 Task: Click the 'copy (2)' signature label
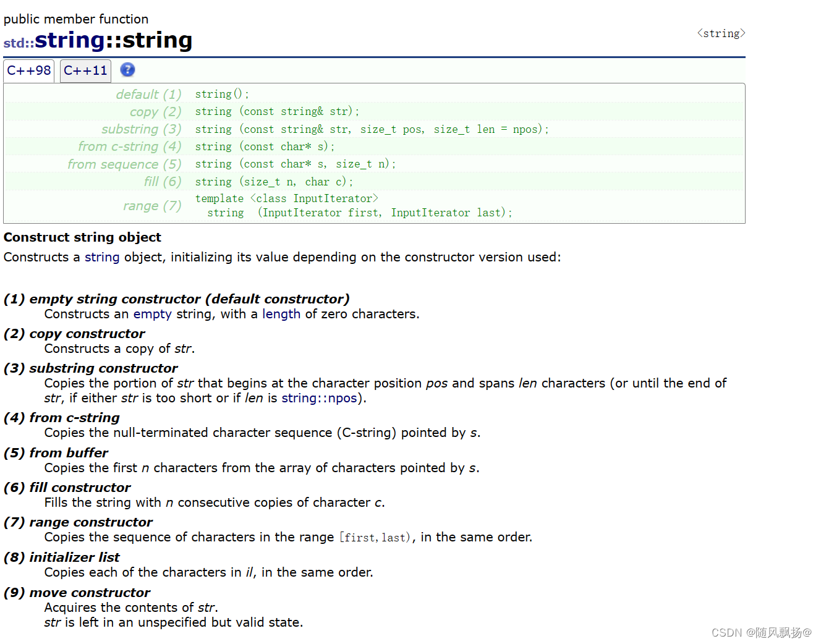coord(156,112)
